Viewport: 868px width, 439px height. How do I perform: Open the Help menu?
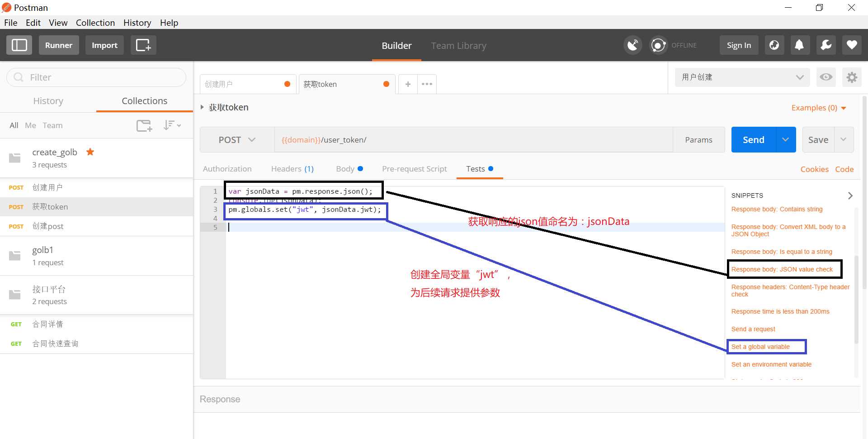click(169, 23)
